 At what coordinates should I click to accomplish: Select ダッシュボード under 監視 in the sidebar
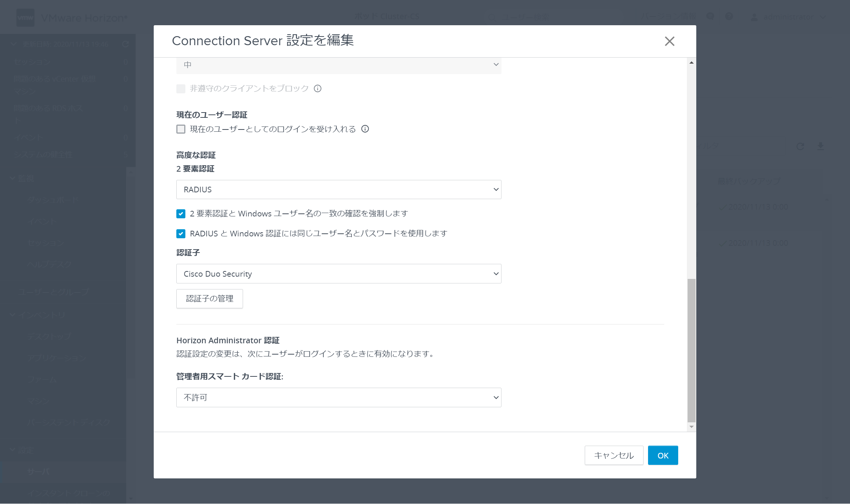point(53,200)
